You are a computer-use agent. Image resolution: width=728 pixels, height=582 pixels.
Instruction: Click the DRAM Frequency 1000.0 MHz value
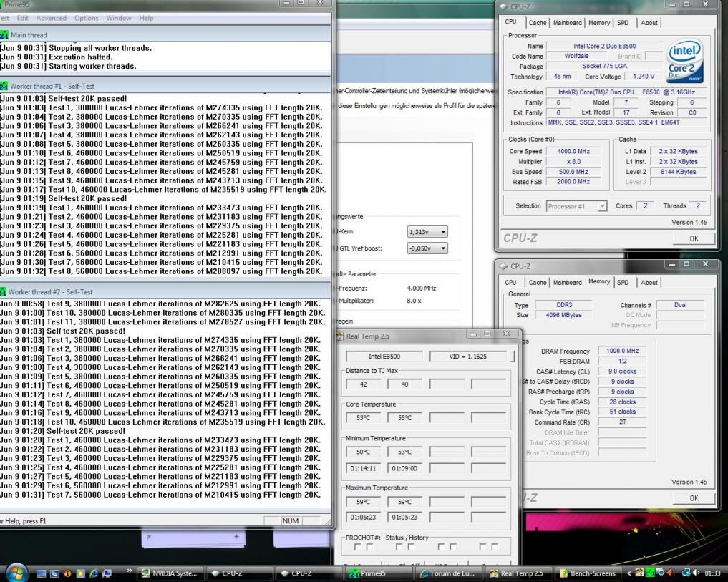point(622,351)
